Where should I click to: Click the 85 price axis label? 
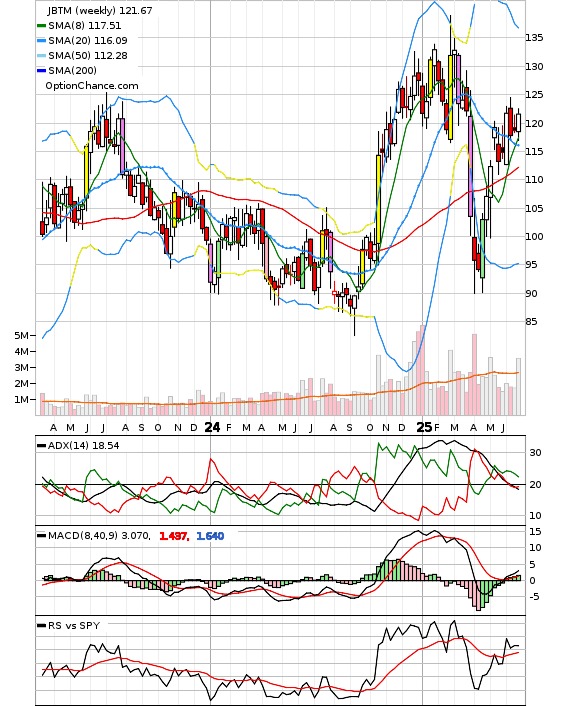click(x=531, y=321)
